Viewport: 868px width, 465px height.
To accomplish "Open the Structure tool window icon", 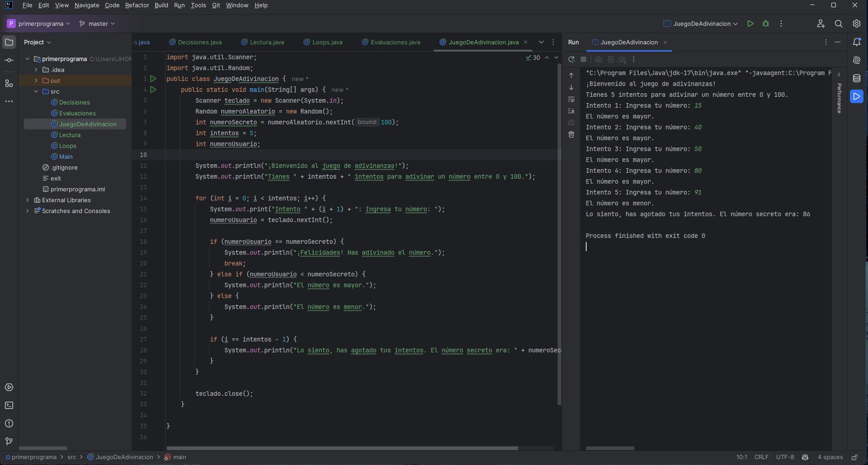I will 9,84.
